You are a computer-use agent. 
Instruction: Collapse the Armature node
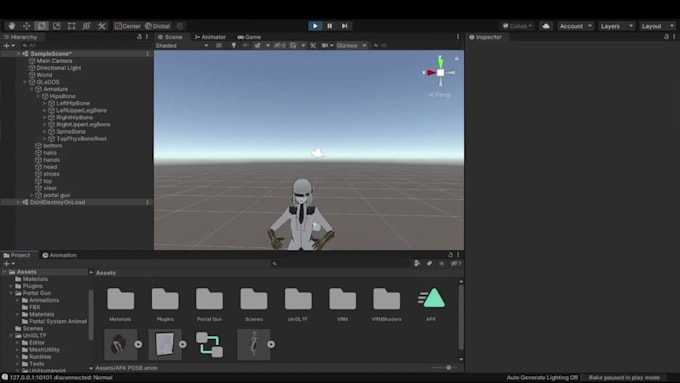(x=31, y=89)
